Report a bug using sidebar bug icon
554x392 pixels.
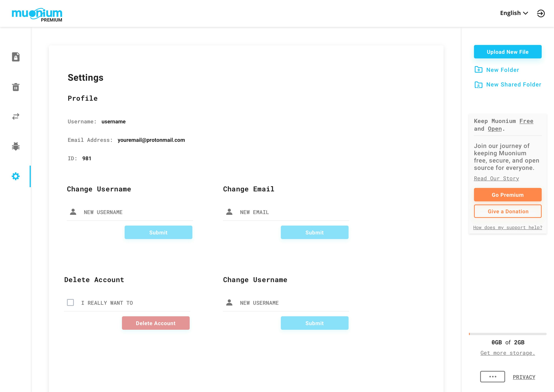16,146
